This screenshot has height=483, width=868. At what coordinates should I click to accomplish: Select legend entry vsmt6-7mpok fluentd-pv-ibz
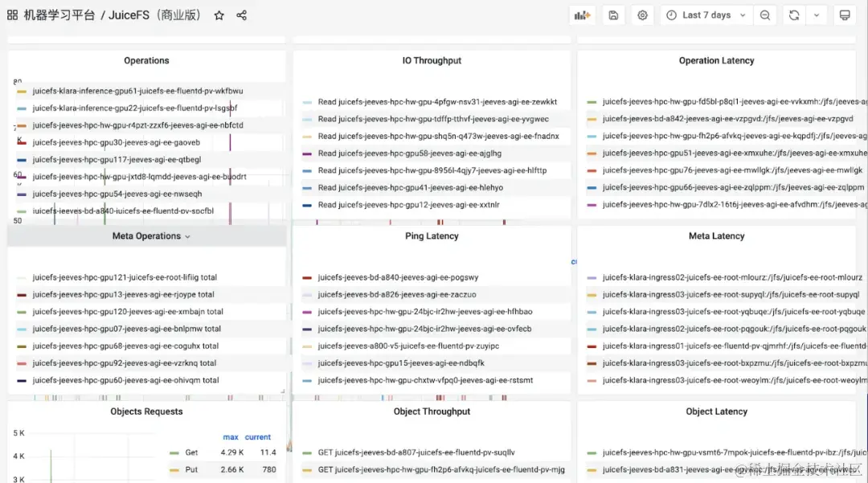click(x=735, y=452)
